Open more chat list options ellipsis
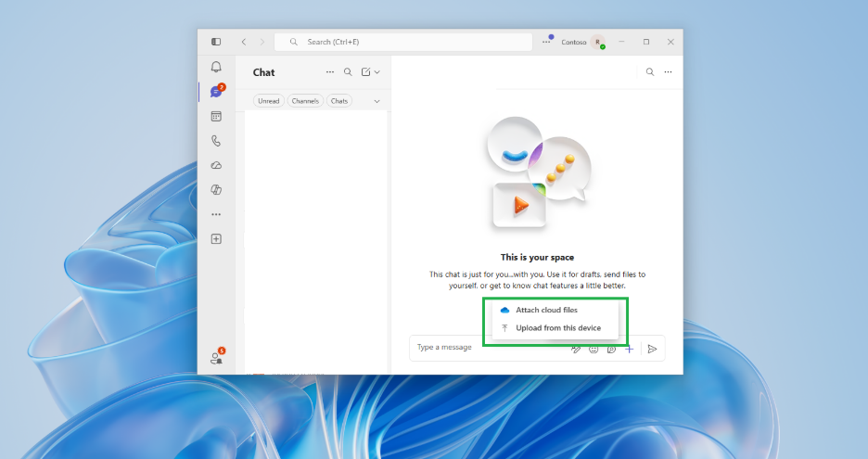 pyautogui.click(x=330, y=72)
